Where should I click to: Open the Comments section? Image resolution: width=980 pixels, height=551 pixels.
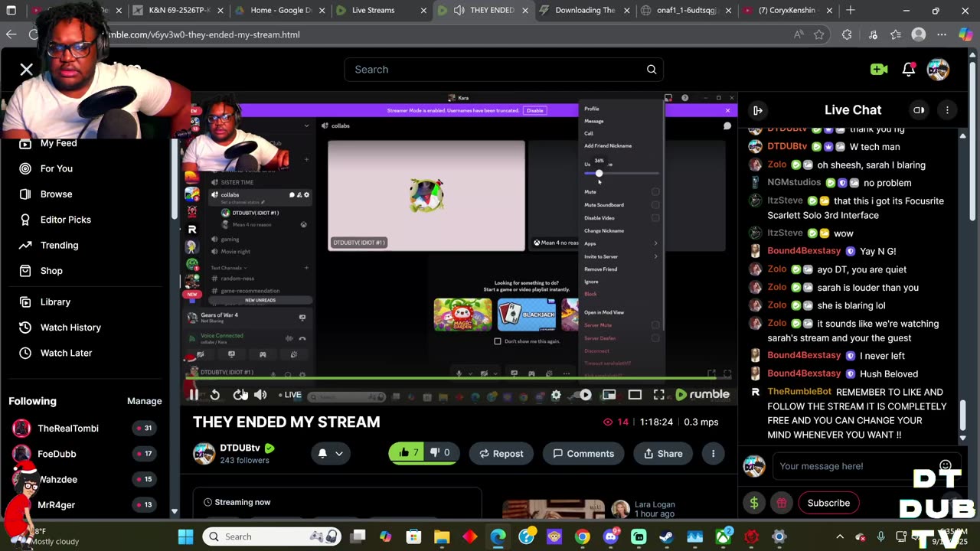pyautogui.click(x=583, y=453)
